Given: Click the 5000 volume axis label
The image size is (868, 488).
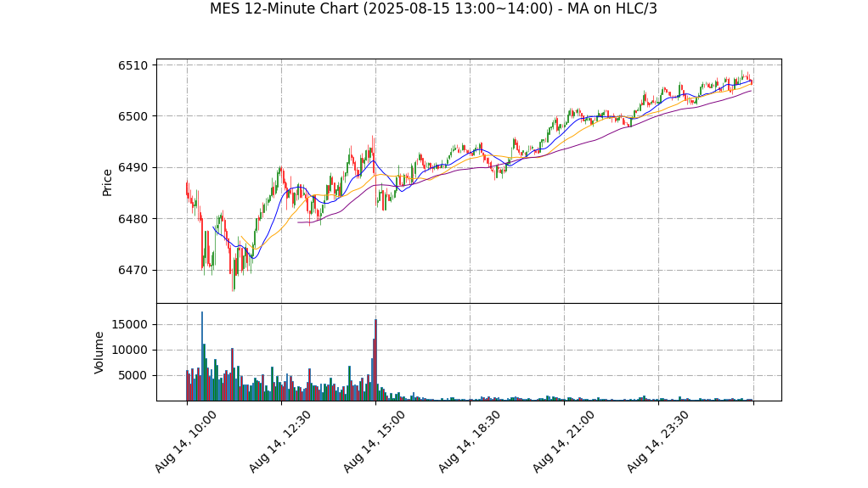Looking at the screenshot, I should coord(132,376).
